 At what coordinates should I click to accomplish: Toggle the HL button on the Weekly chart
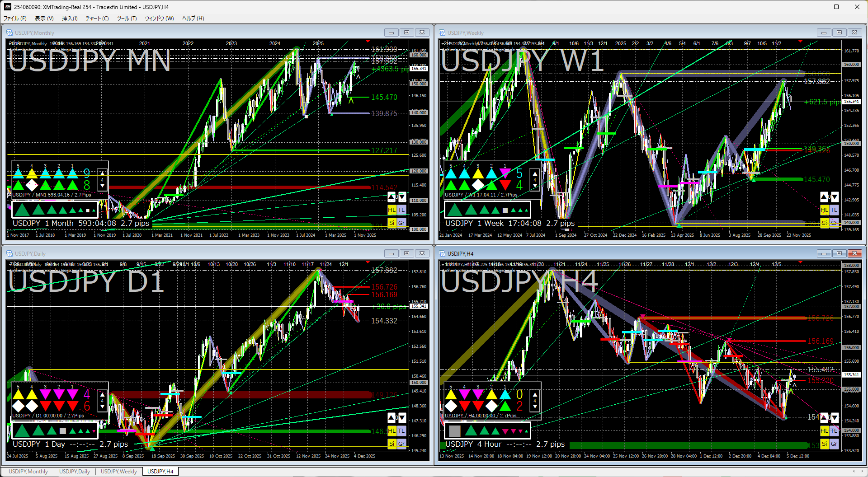coord(824,210)
